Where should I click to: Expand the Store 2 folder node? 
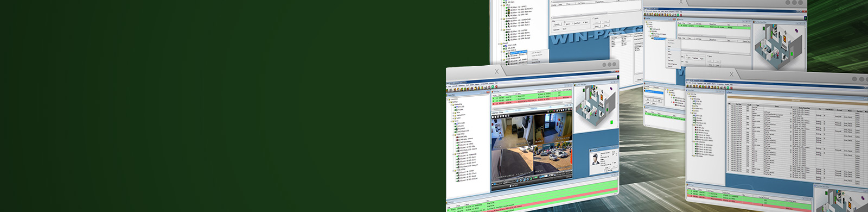tap(500, 43)
